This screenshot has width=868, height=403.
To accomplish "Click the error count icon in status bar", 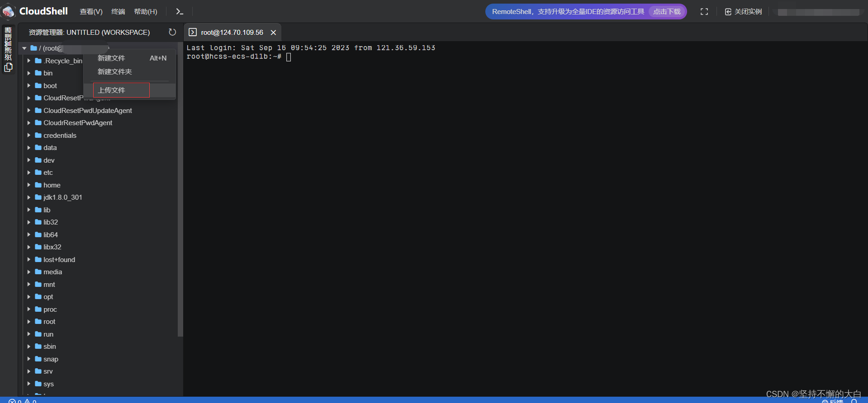I will coord(12,401).
